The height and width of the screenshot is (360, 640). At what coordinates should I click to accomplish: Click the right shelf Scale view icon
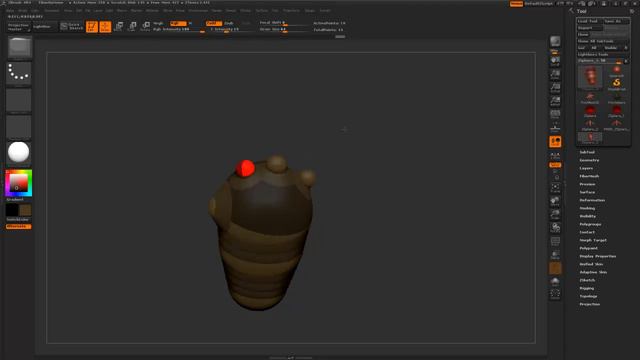(x=555, y=214)
